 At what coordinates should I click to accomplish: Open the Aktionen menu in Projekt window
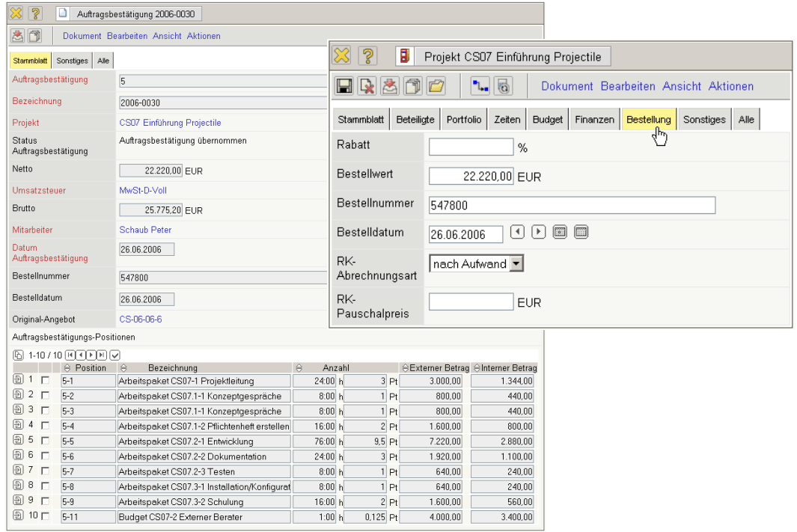point(730,86)
